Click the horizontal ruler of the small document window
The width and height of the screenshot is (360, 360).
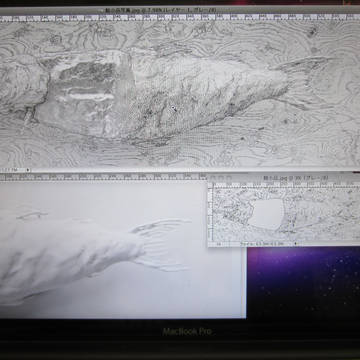click(x=287, y=185)
